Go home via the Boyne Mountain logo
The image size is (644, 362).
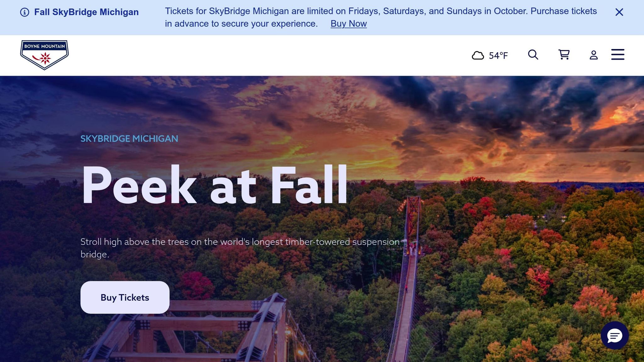tap(44, 55)
